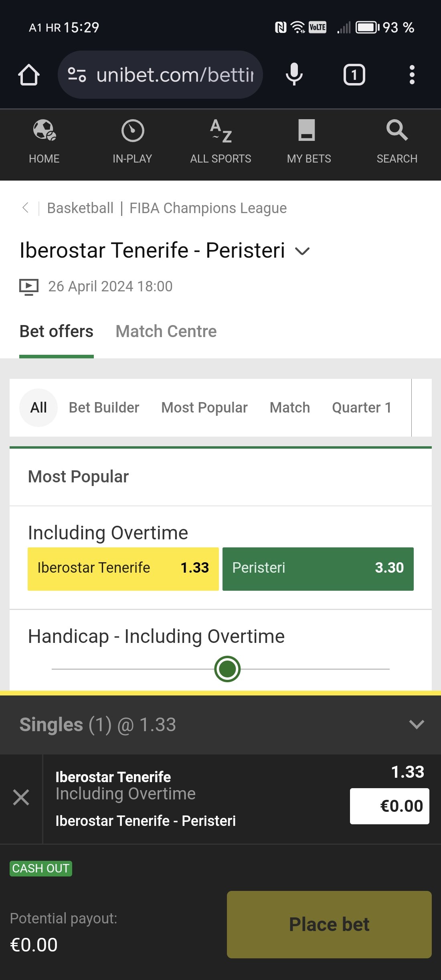Collapse the Singles (1) @ 1.33 betslip
Image resolution: width=441 pixels, height=980 pixels.
click(417, 724)
